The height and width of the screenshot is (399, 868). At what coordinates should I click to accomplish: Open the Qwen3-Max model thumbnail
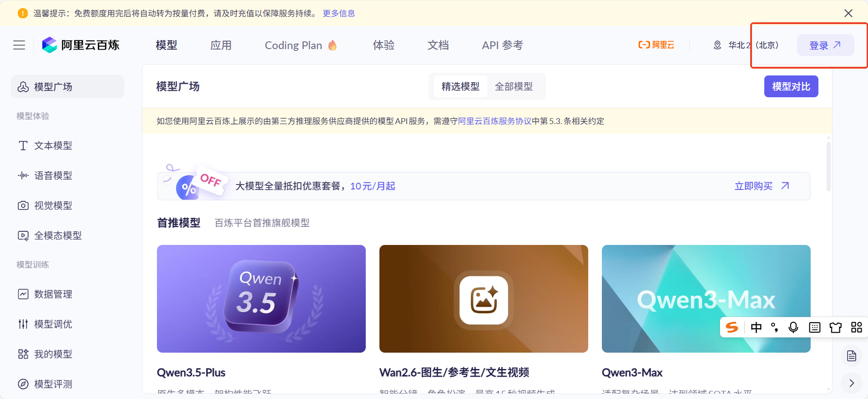point(706,299)
